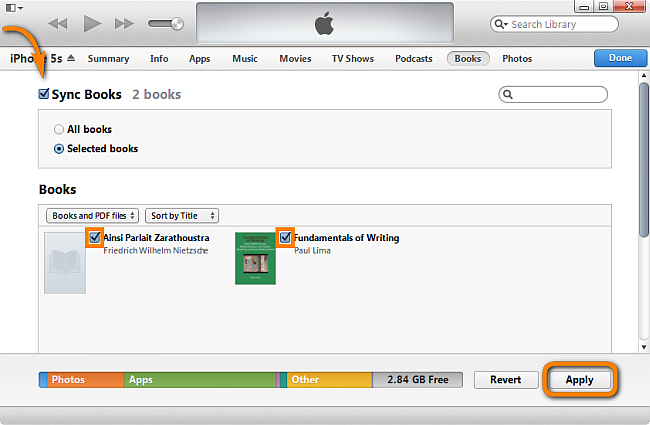
Task: Click the vertical scrollbar thumb
Action: pos(644,160)
